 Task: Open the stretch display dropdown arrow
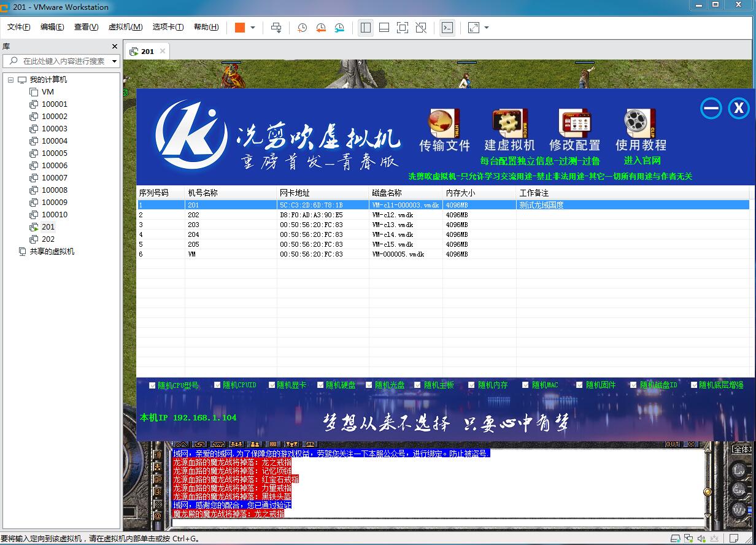(x=487, y=28)
